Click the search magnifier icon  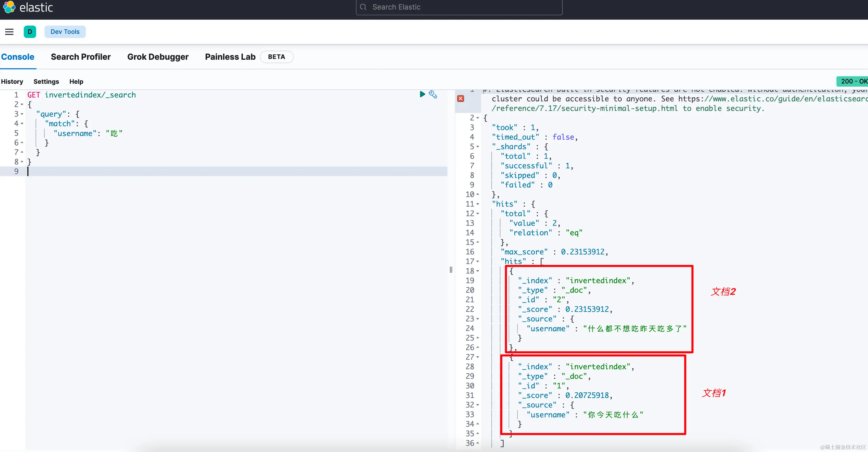pos(363,7)
